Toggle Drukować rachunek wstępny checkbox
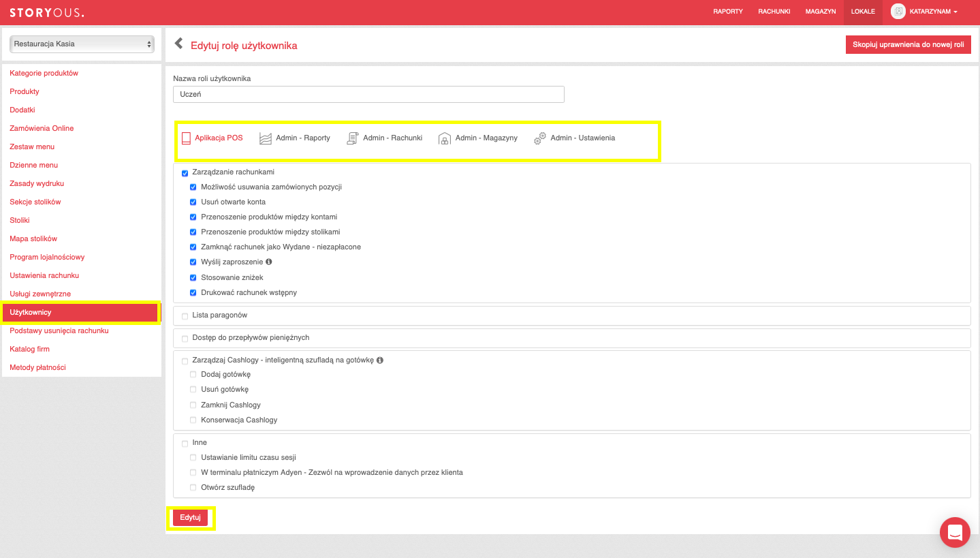 click(x=193, y=293)
